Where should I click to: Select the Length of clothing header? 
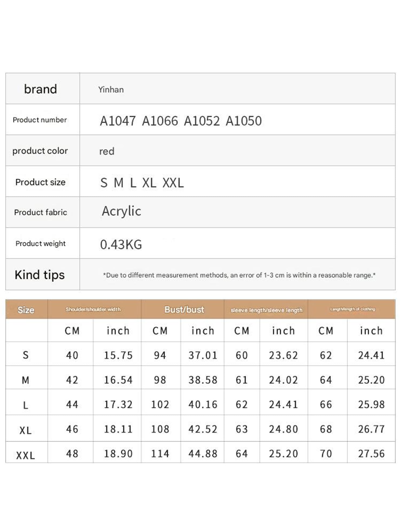[x=352, y=309]
